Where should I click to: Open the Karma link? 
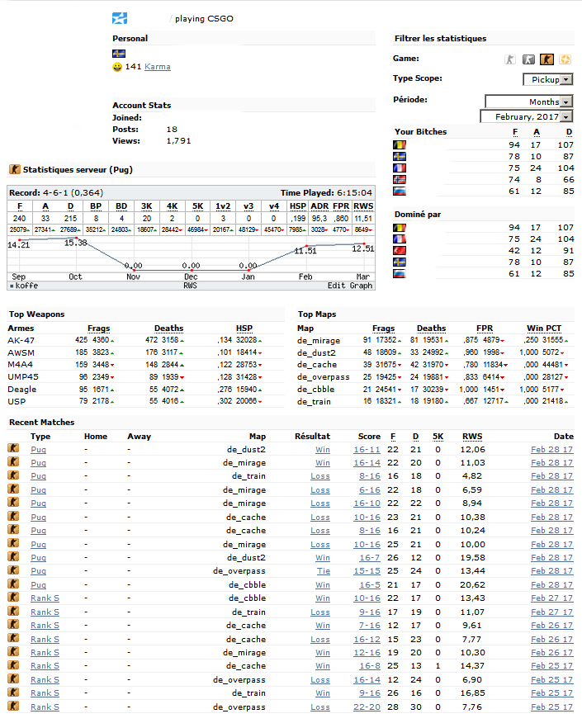coord(158,67)
